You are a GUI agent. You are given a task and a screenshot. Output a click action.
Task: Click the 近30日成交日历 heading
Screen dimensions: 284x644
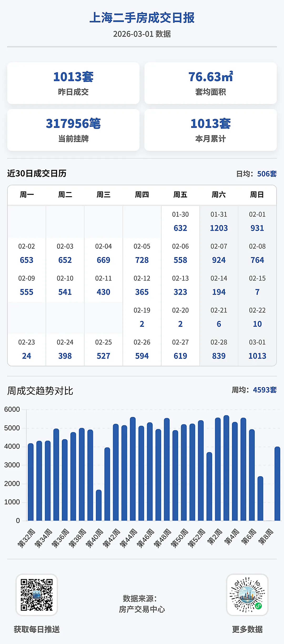(x=37, y=173)
